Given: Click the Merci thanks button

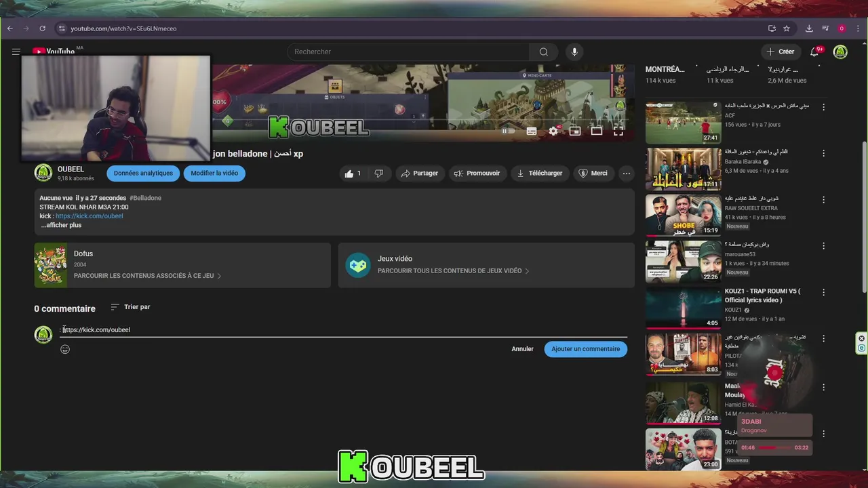Looking at the screenshot, I should 593,174.
